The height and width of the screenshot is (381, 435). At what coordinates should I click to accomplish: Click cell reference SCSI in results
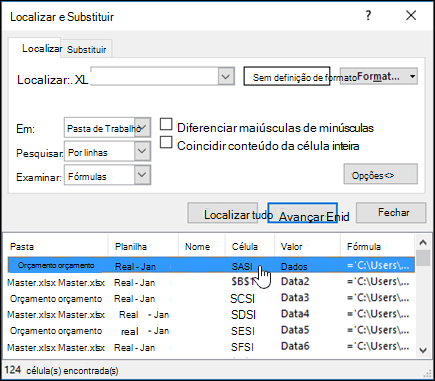coord(243,298)
